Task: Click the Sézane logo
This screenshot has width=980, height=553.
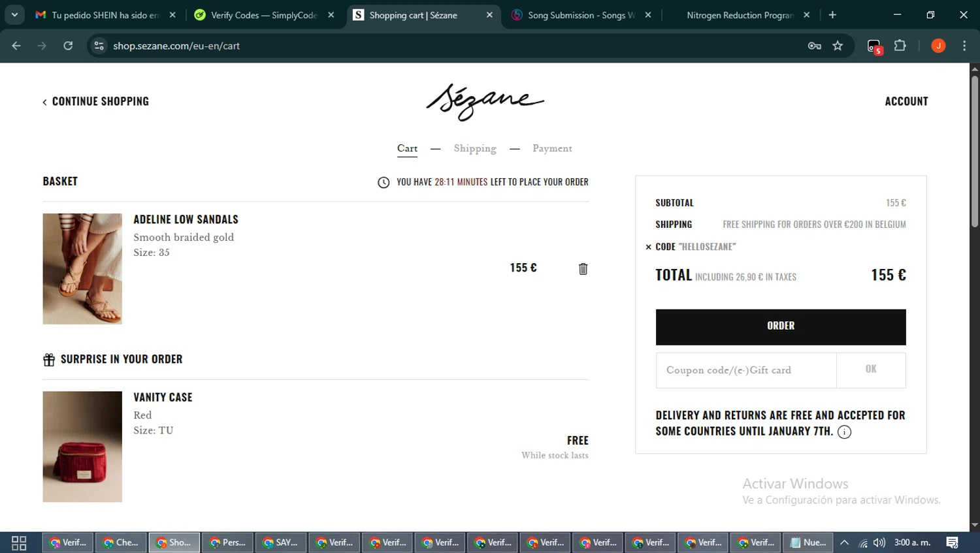Action: (485, 103)
